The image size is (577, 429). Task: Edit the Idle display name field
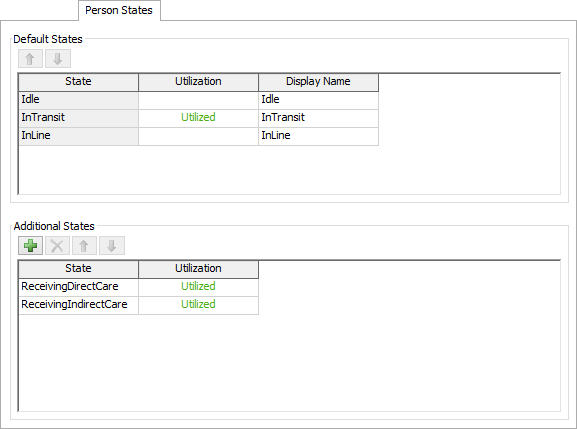[x=318, y=100]
